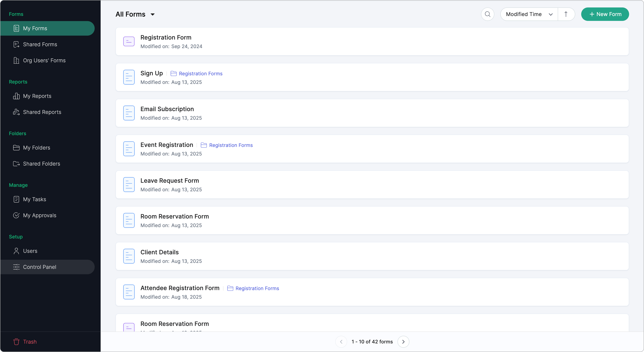Open My Approvals page
644x352 pixels.
tap(40, 215)
